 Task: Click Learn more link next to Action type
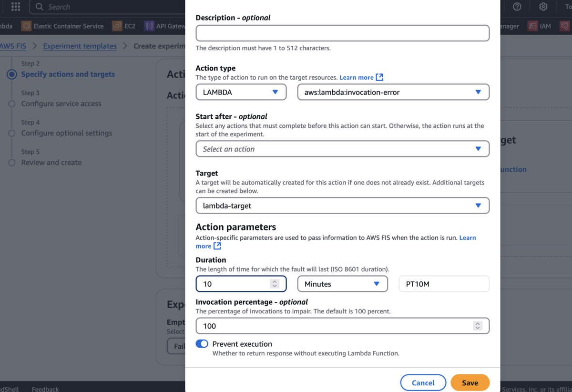(x=357, y=77)
